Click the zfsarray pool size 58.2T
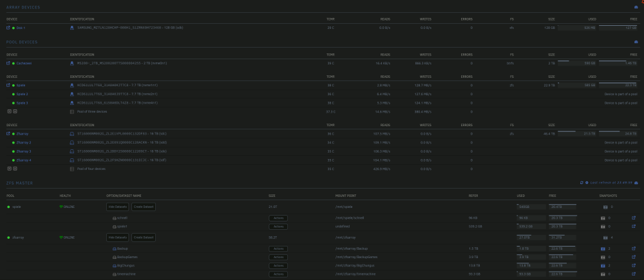 click(272, 238)
